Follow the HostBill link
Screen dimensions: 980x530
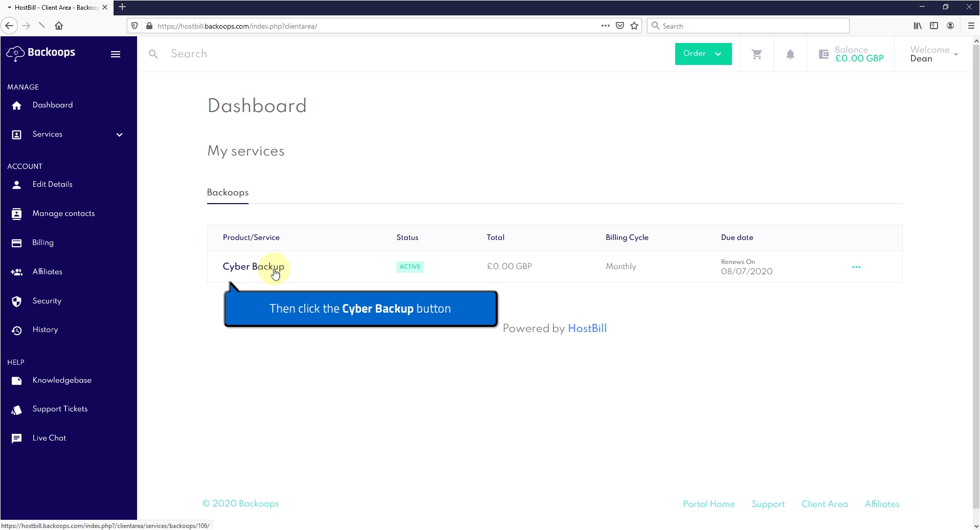point(587,328)
